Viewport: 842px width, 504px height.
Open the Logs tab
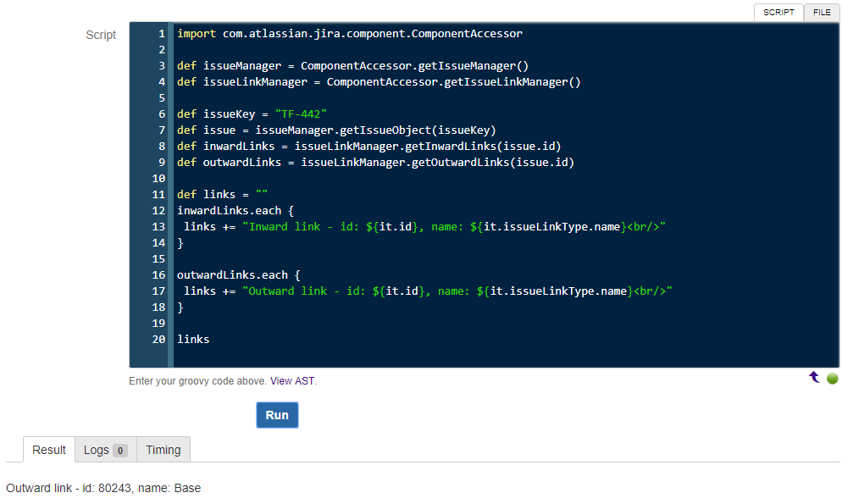[x=106, y=450]
